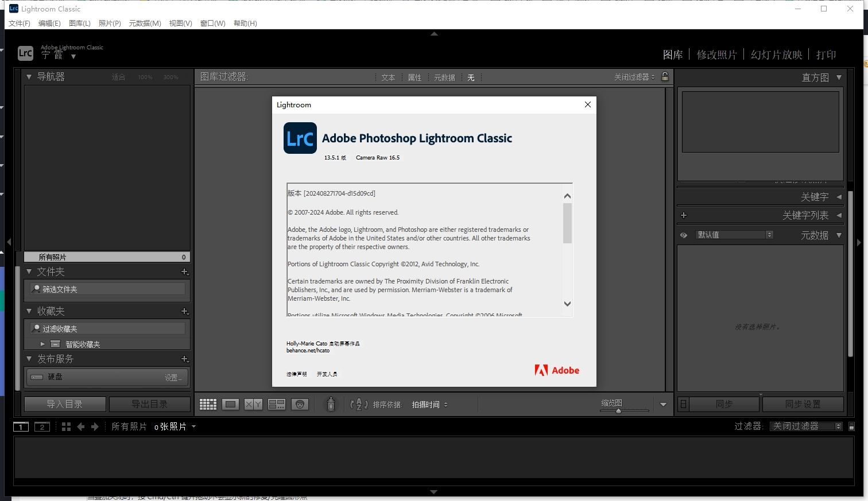This screenshot has width=868, height=501.
Task: Switch to Grid view icon
Action: coord(208,405)
